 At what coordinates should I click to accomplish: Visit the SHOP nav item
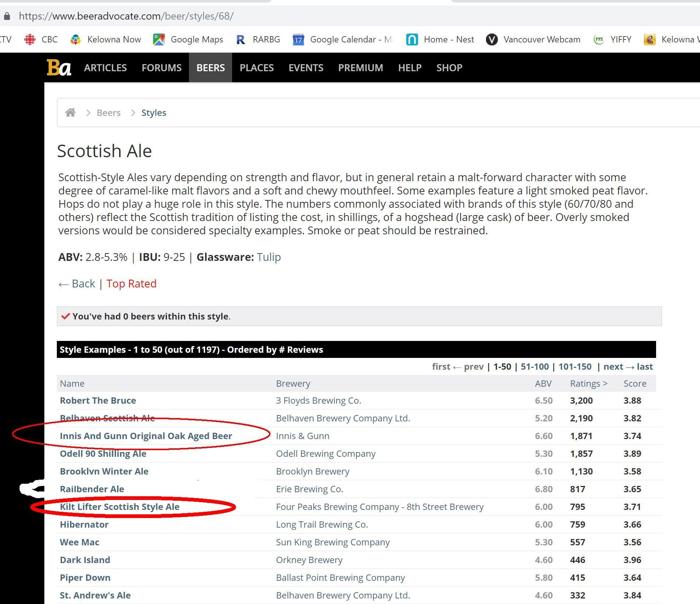(449, 68)
